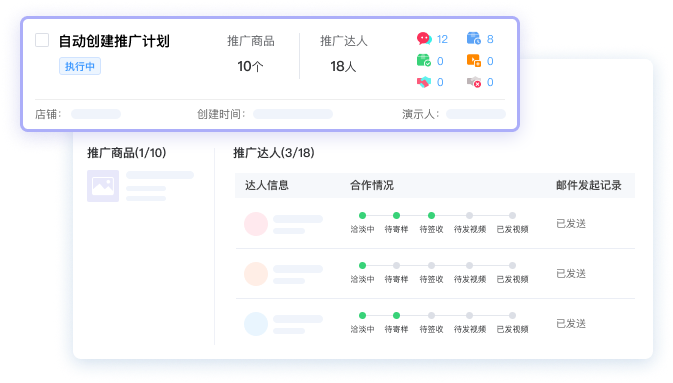Click 待发视频 step dot in pink-avatar row

click(470, 216)
